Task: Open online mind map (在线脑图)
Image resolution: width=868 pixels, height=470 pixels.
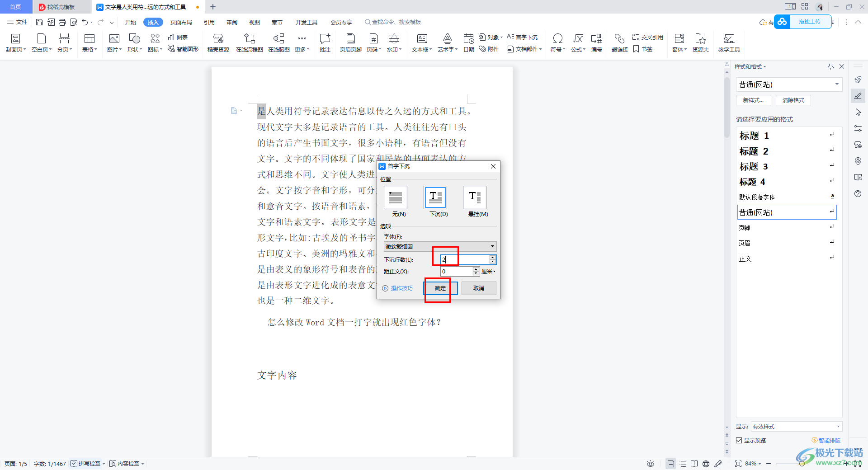Action: point(278,43)
